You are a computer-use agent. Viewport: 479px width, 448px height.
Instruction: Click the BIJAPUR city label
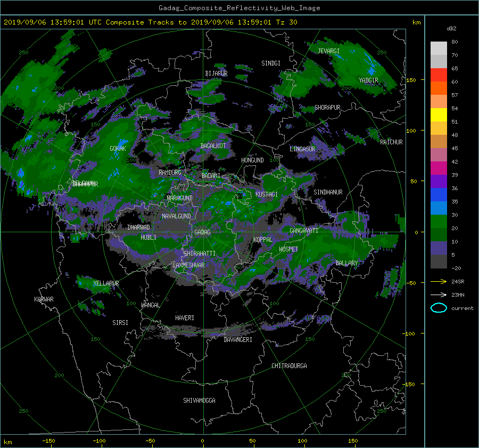pos(216,74)
